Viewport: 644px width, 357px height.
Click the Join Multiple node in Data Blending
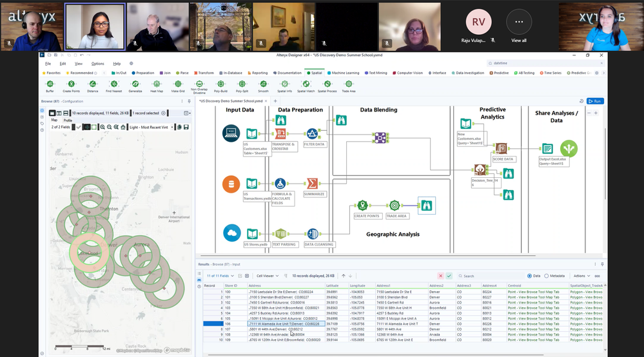[380, 138]
